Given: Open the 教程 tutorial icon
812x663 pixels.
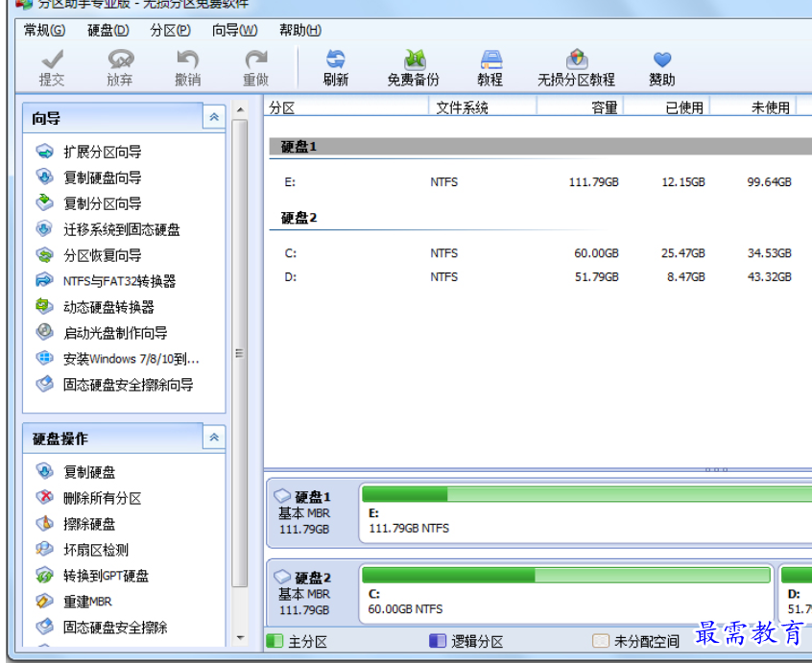Looking at the screenshot, I should (490, 67).
